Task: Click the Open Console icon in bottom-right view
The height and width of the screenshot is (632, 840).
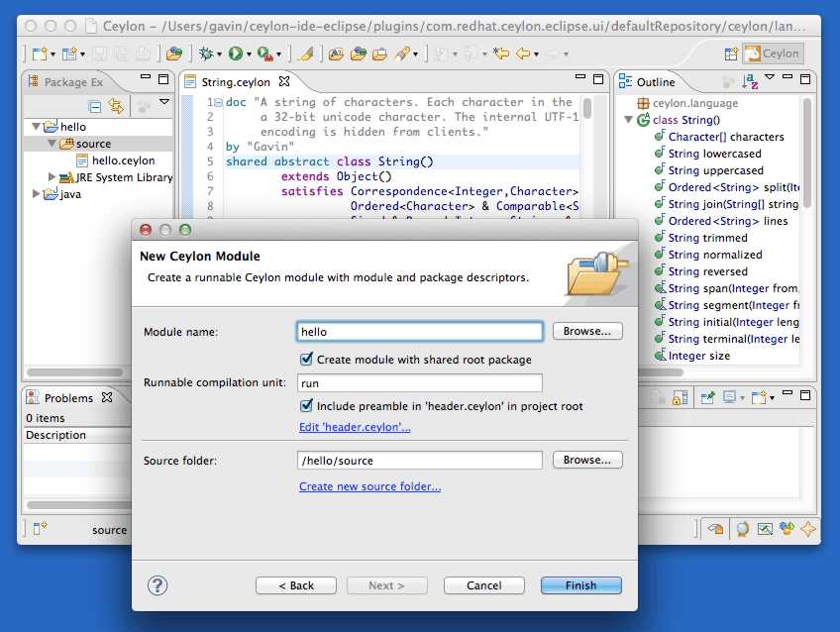Action: (x=761, y=397)
